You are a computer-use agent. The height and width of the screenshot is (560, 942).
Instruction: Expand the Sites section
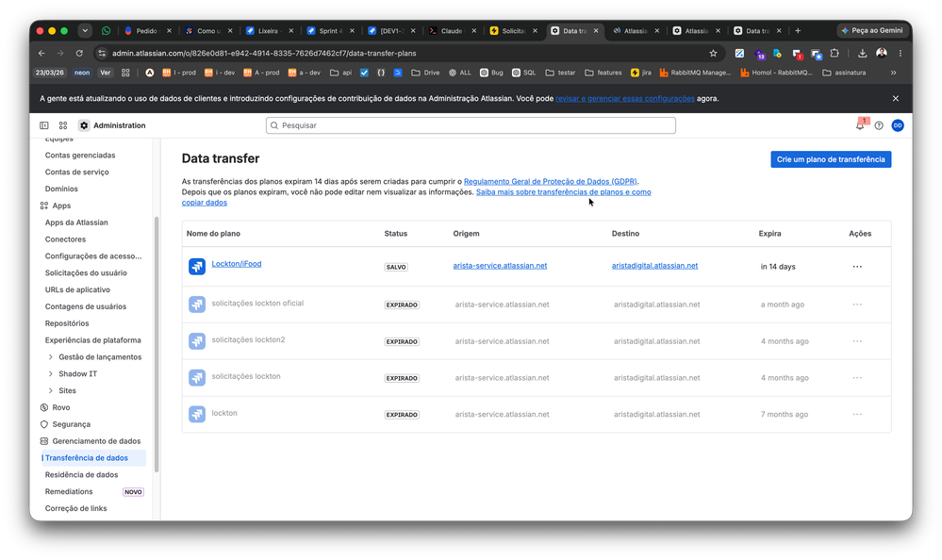pos(51,390)
